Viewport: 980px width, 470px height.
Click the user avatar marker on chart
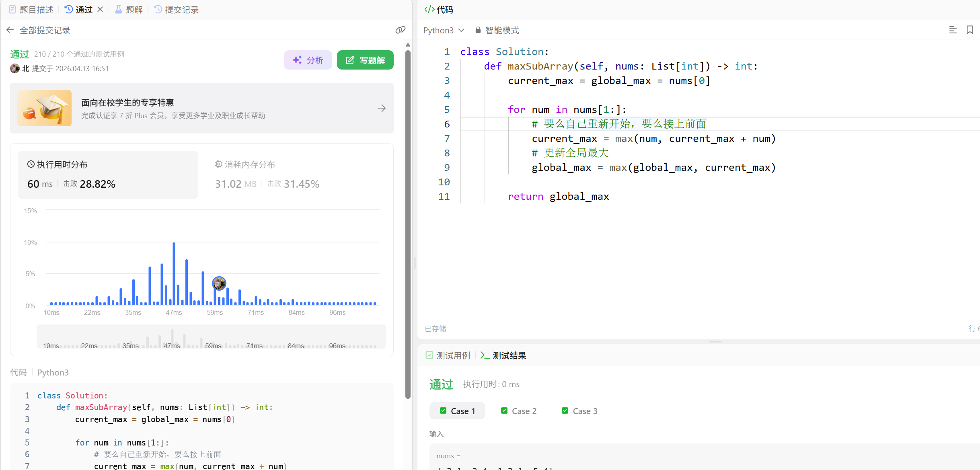coord(219,283)
